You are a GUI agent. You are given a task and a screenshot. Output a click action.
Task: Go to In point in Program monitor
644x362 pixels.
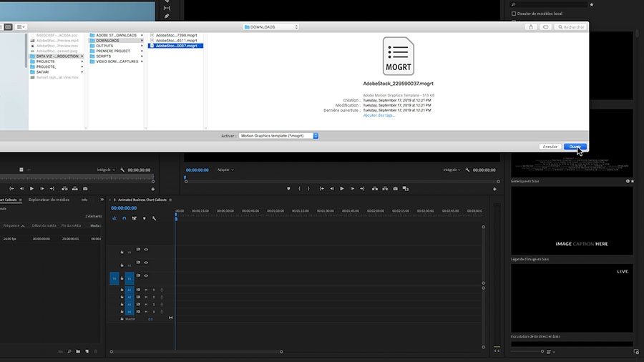322,189
